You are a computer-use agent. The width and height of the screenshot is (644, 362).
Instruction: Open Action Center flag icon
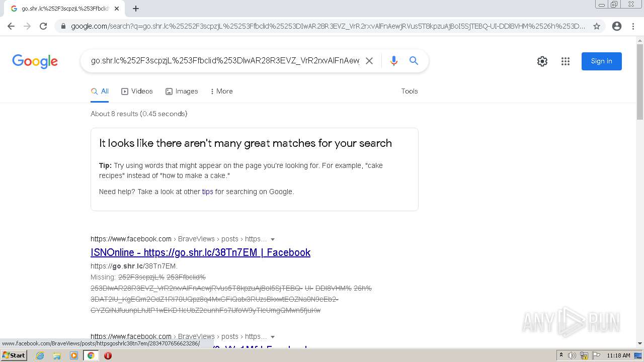[596, 355]
